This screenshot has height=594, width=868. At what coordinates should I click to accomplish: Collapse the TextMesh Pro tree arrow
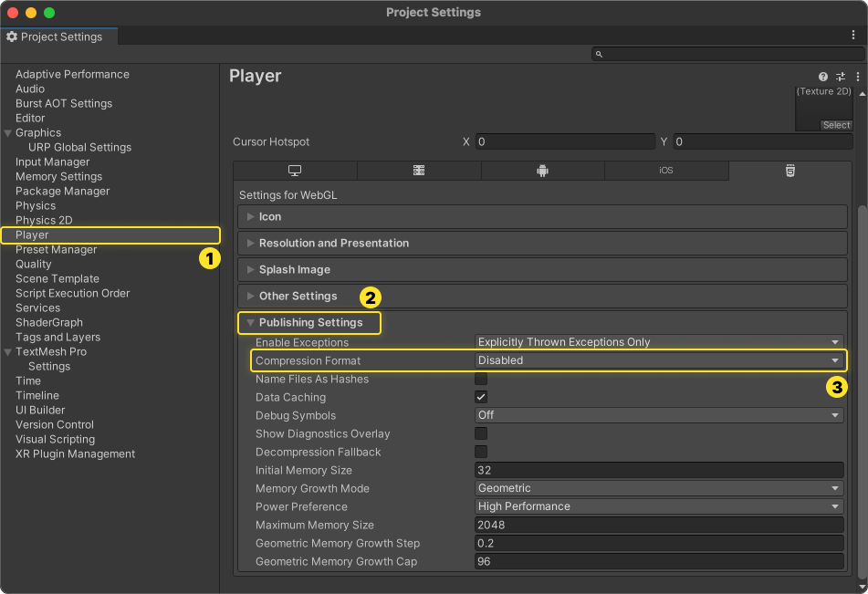coord(7,352)
